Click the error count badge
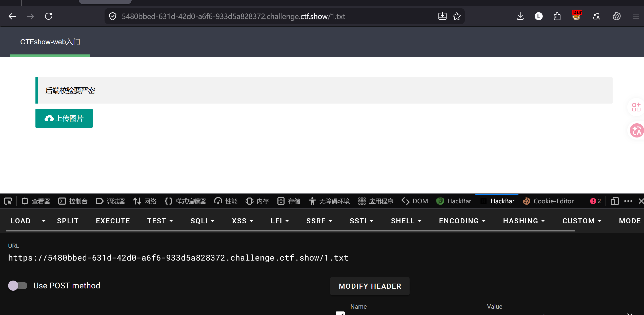The image size is (644, 315). pos(595,201)
